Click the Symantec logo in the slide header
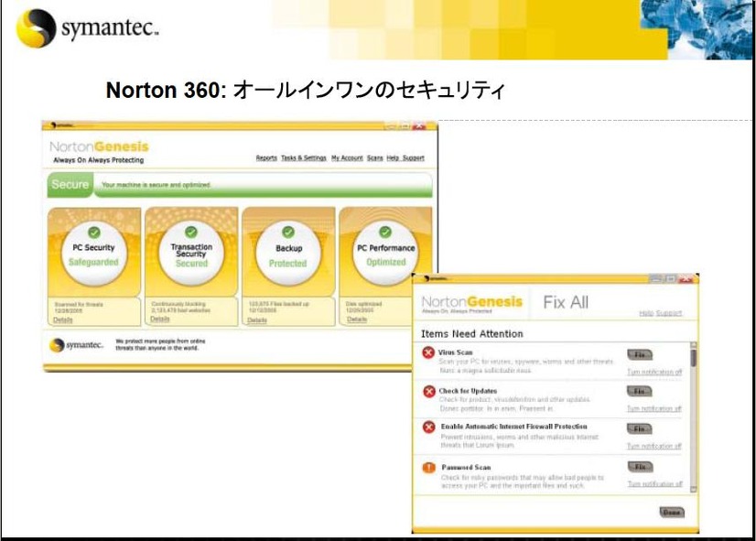Screen dimensions: 756x541 point(87,28)
